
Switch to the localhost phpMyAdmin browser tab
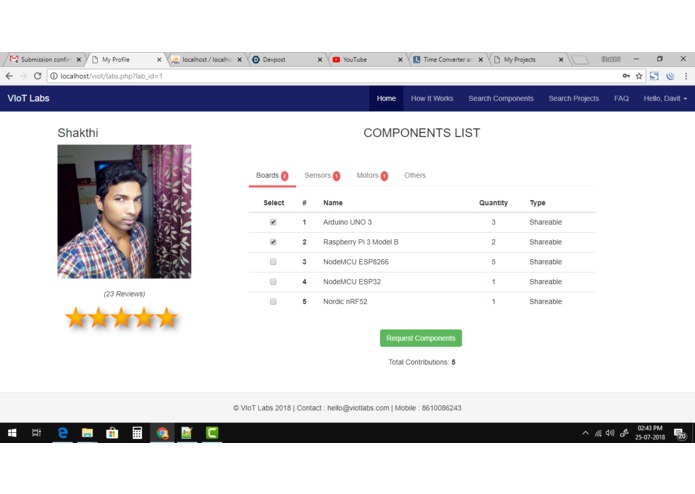[206, 59]
